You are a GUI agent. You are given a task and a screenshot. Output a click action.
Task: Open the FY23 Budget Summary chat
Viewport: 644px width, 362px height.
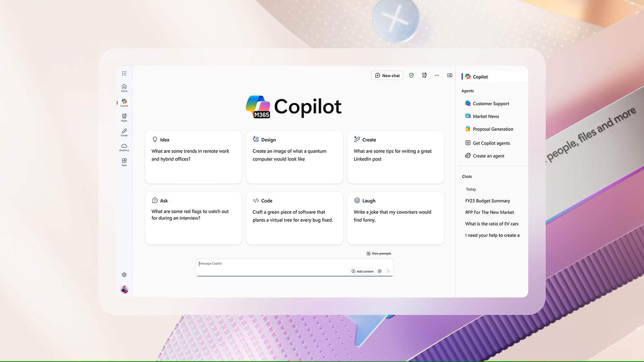point(488,201)
